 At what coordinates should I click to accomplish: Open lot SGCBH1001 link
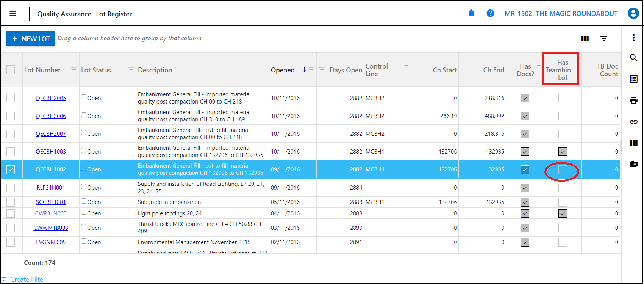click(51, 202)
